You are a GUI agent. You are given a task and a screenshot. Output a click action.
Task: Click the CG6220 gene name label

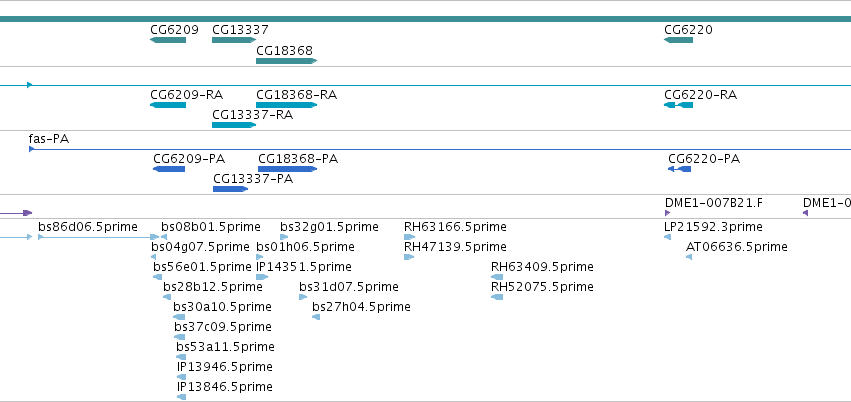[x=688, y=30]
